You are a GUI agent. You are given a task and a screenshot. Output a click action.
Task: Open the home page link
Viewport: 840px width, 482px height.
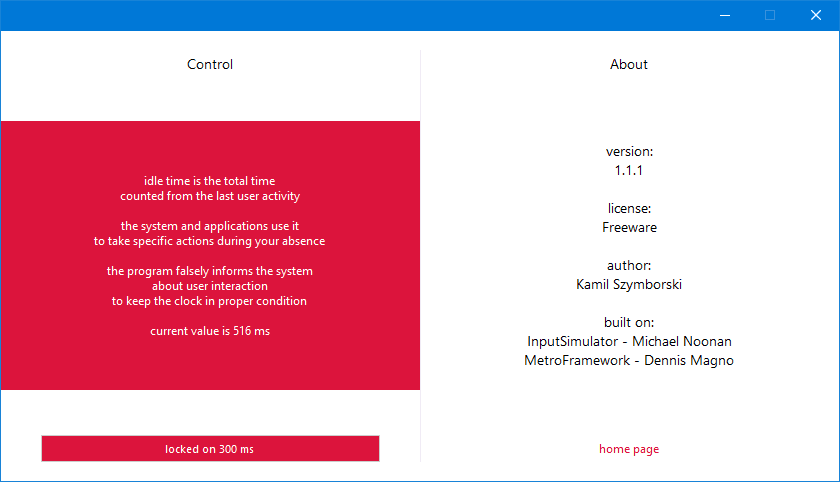tap(629, 449)
